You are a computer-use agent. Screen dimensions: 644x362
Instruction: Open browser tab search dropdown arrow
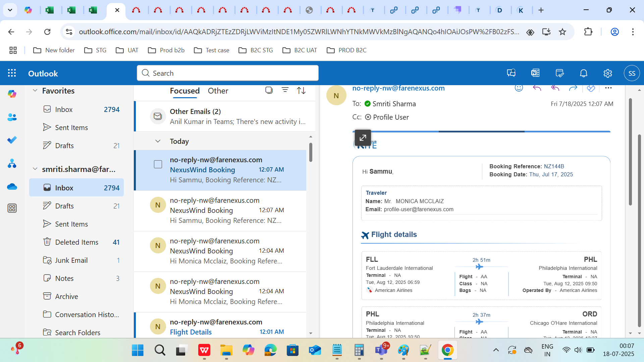point(10,10)
